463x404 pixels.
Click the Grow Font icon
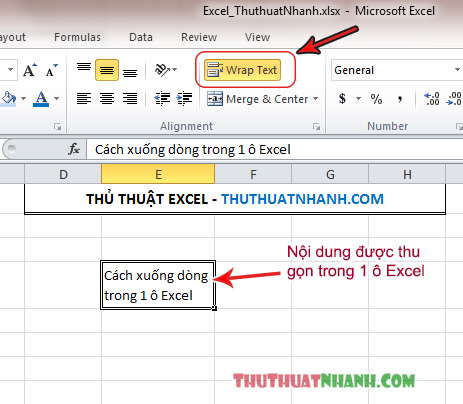click(x=30, y=70)
